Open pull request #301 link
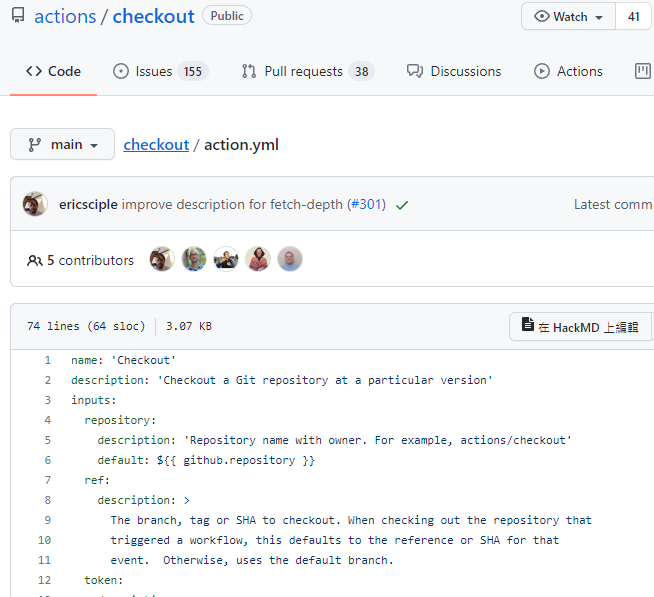 click(367, 204)
